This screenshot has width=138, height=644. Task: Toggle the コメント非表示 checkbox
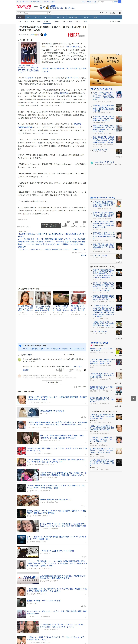75,387
